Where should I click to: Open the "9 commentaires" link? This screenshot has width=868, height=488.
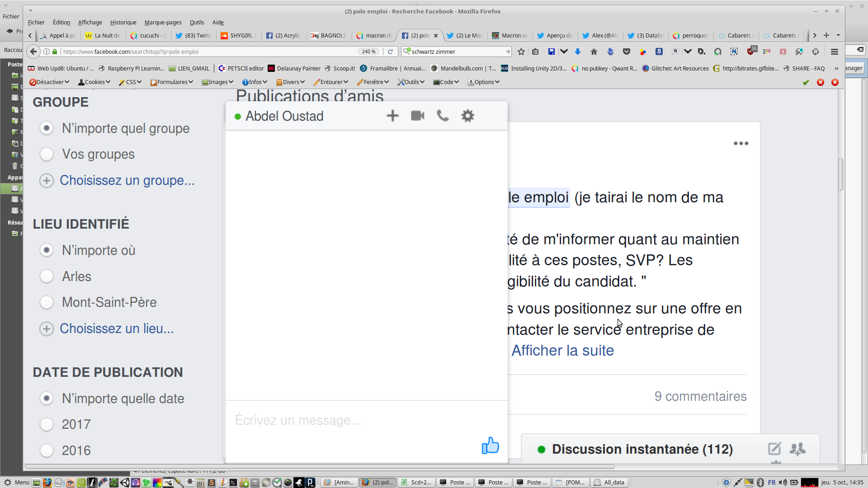[x=700, y=396]
